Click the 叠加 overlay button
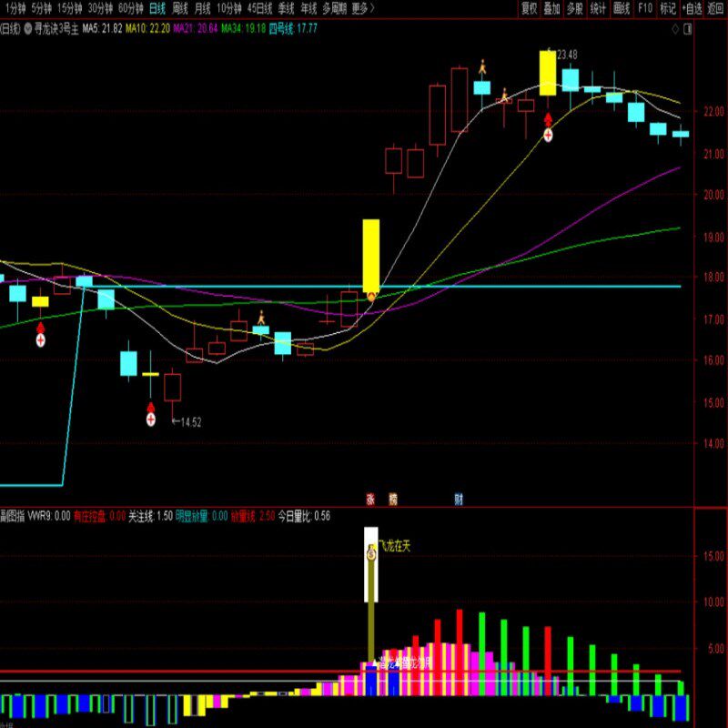The image size is (728, 728). coord(552,8)
